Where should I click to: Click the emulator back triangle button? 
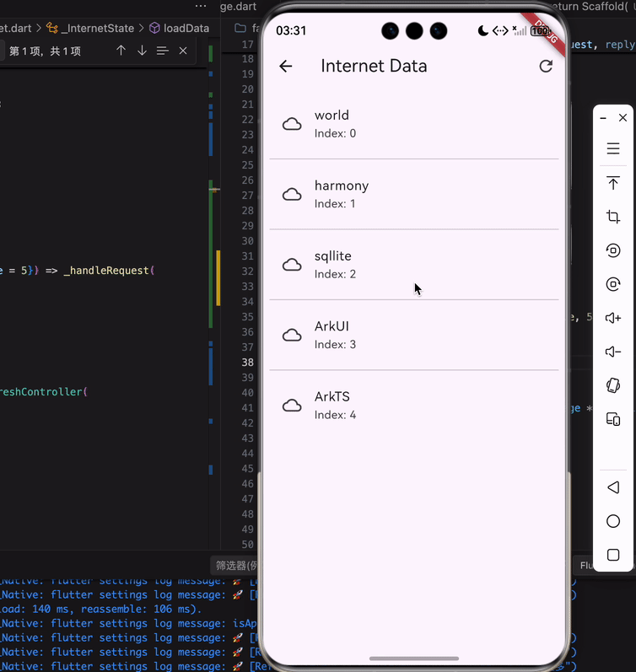(x=613, y=487)
